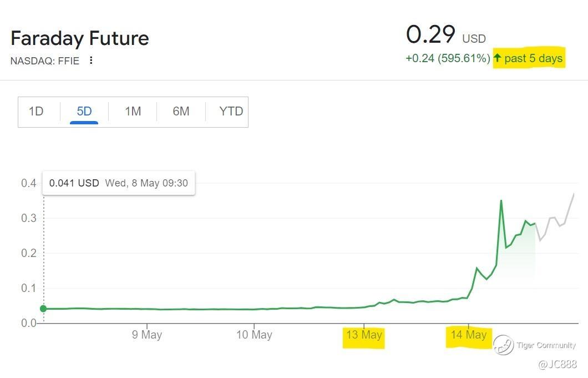
Task: Click the three-dot menu beside NASDAQ: FFIE
Action: pyautogui.click(x=91, y=61)
